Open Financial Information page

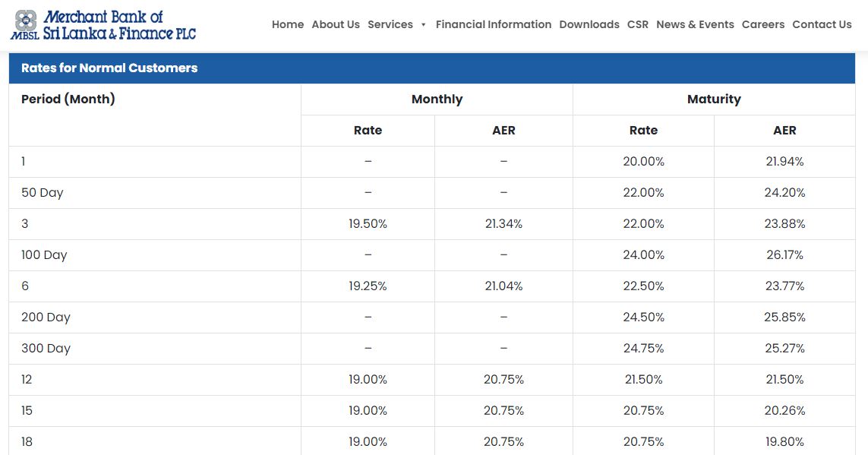coord(493,24)
